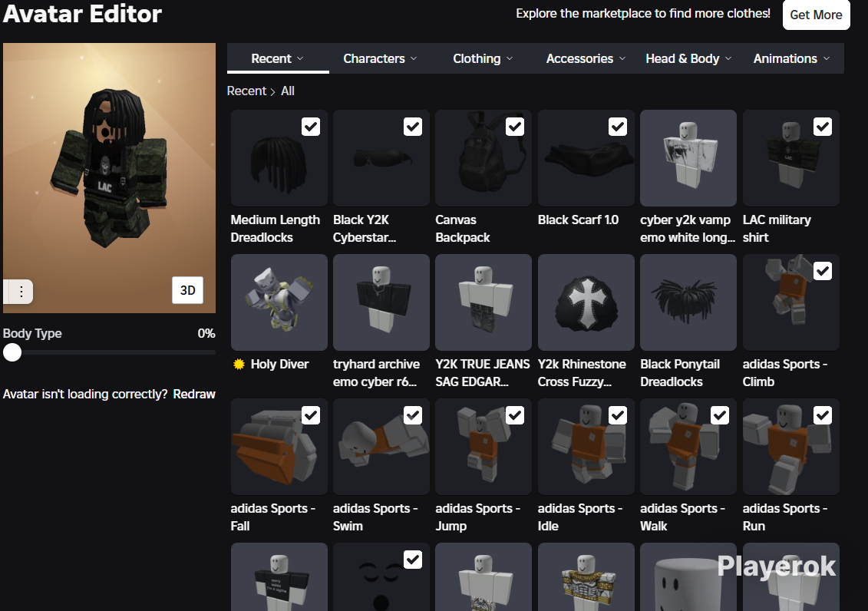The height and width of the screenshot is (611, 868).
Task: Equip the Holy Diver item
Action: 279,302
